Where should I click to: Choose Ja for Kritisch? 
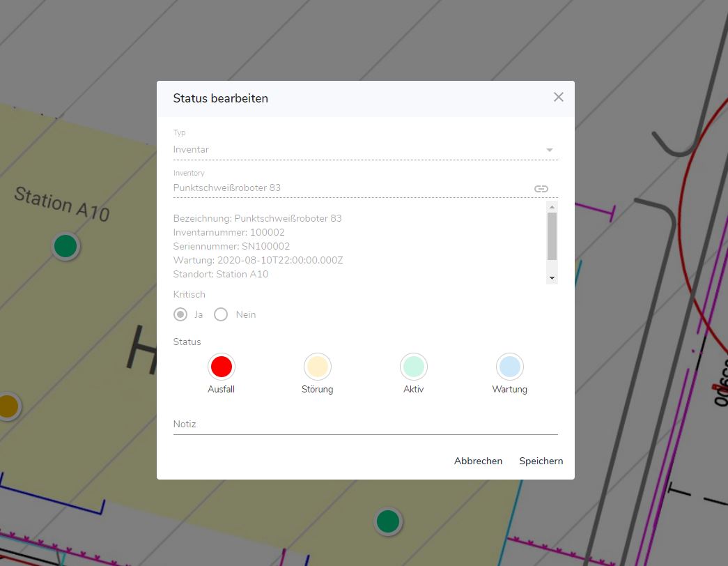[x=180, y=314]
